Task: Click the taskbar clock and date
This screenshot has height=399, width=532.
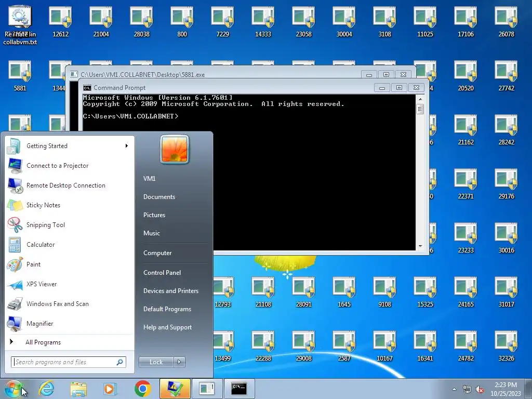Action: pyautogui.click(x=506, y=389)
